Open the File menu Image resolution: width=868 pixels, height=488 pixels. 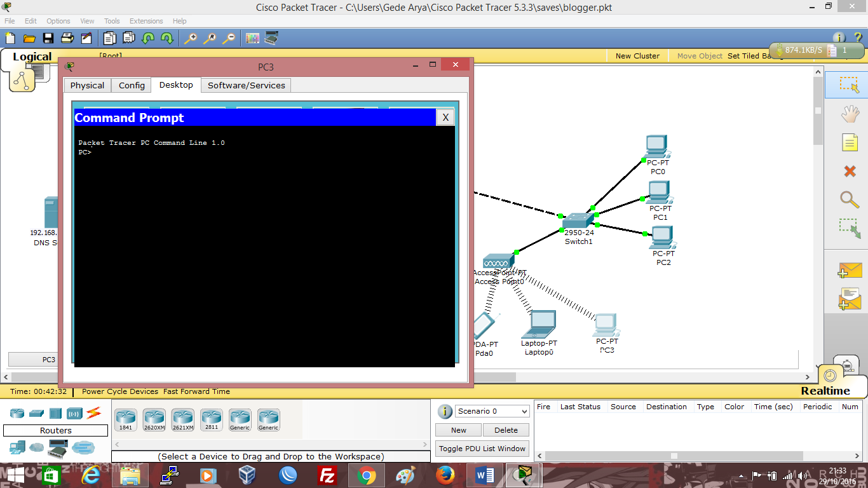[x=10, y=21]
